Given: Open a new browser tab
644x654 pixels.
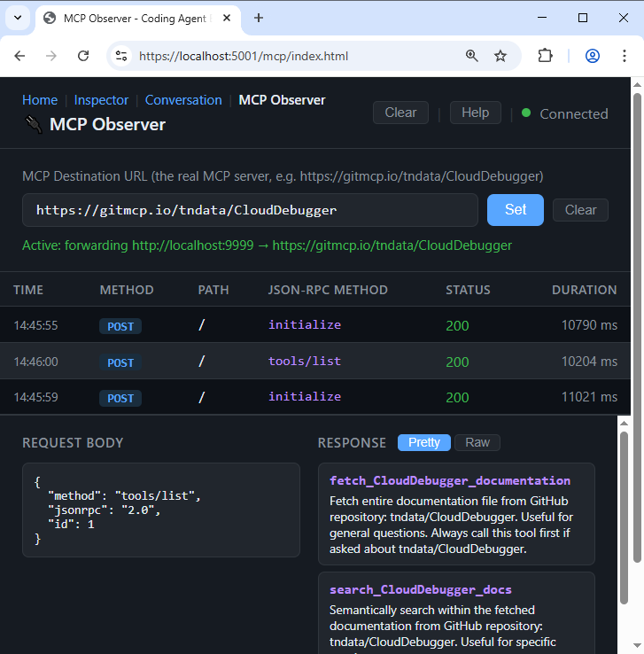Looking at the screenshot, I should (259, 18).
